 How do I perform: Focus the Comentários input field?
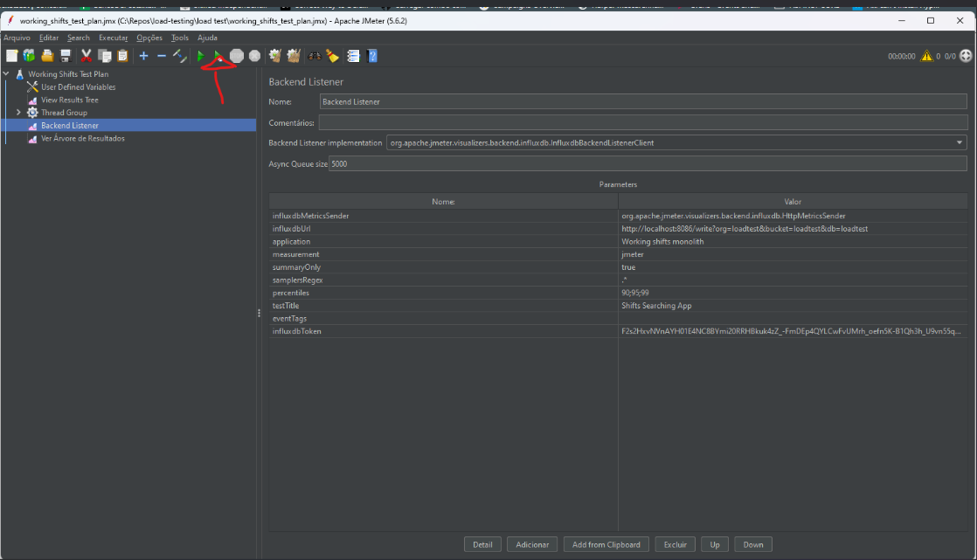(643, 122)
